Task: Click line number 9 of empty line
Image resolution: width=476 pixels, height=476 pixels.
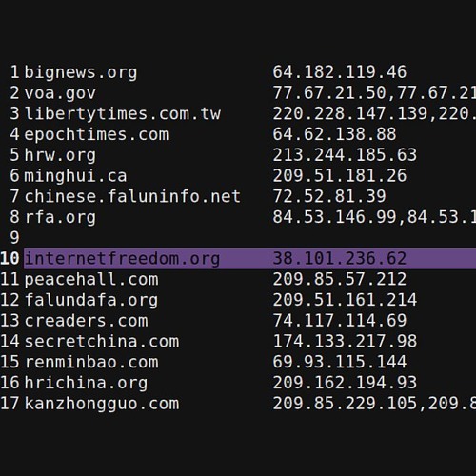Action: [x=14, y=238]
